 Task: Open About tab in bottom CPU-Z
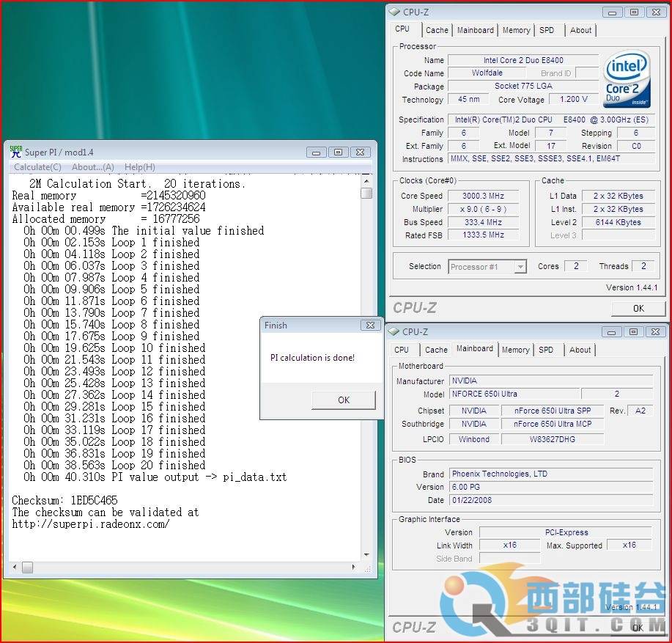click(x=580, y=350)
